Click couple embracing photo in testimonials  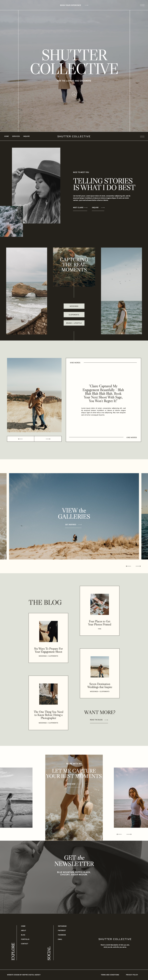click(x=34, y=395)
